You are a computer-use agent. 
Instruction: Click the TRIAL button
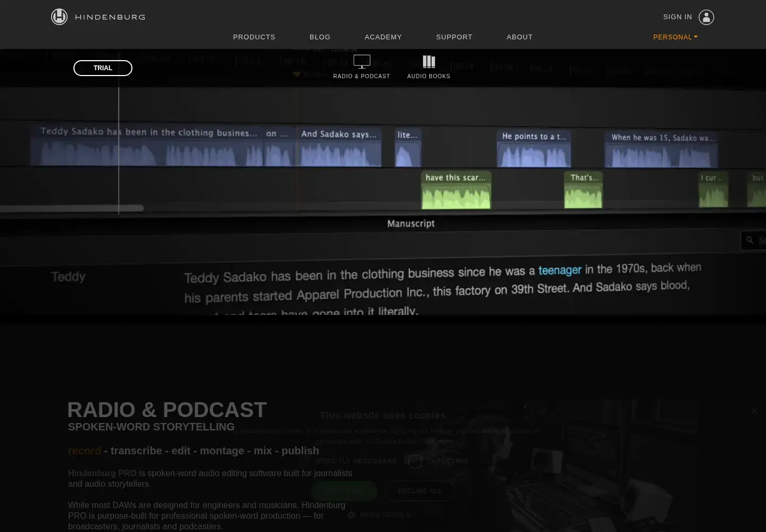(103, 68)
